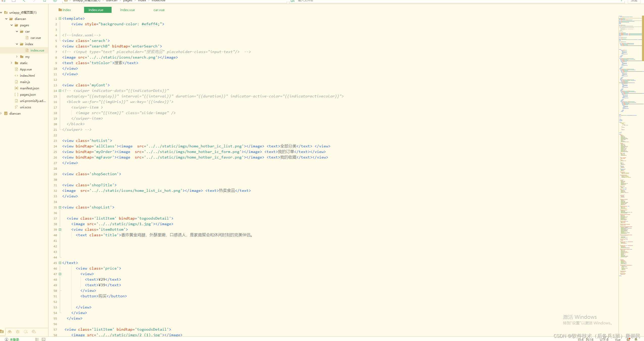Open the search binoculars panel in sidebar

(10, 332)
